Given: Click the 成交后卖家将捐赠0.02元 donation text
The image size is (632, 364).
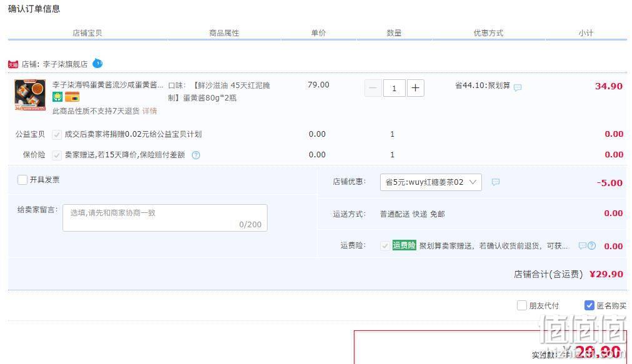Looking at the screenshot, I should pos(133,134).
